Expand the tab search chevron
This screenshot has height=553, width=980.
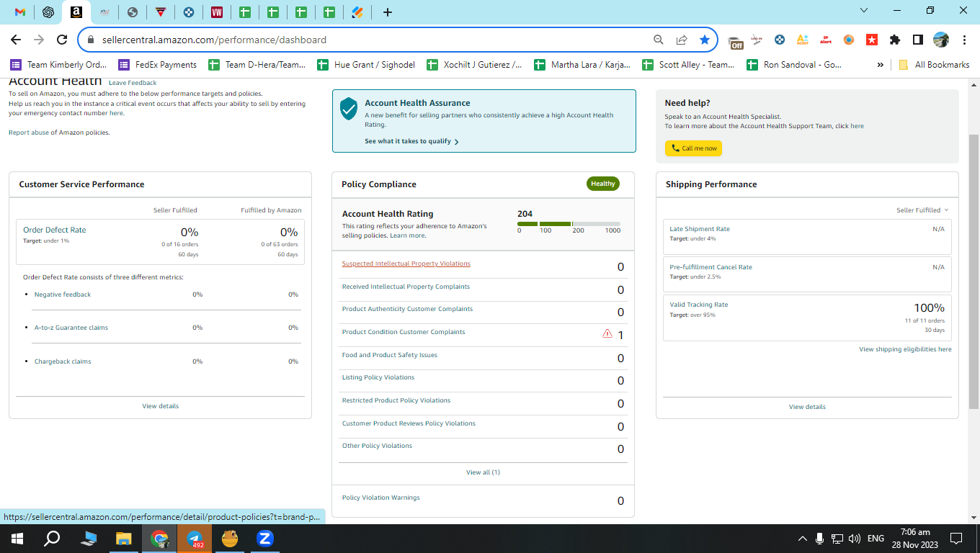click(865, 10)
